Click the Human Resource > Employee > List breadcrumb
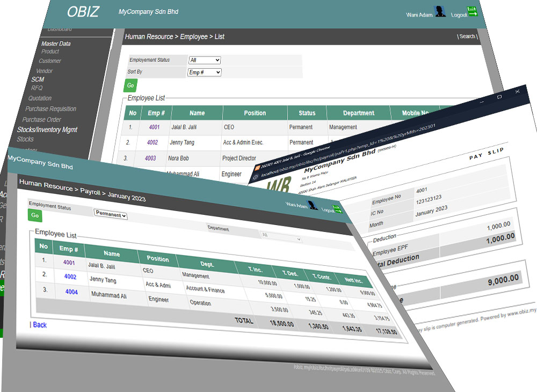This screenshot has height=392, width=537. point(175,37)
